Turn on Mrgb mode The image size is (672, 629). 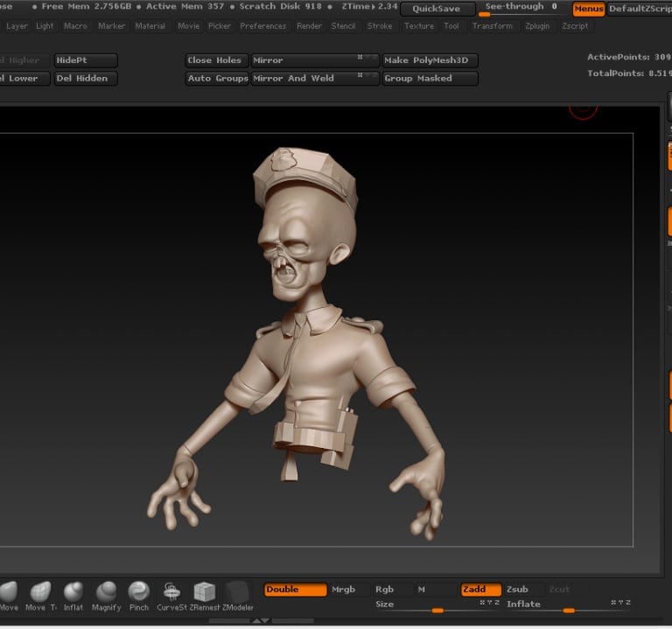point(344,590)
